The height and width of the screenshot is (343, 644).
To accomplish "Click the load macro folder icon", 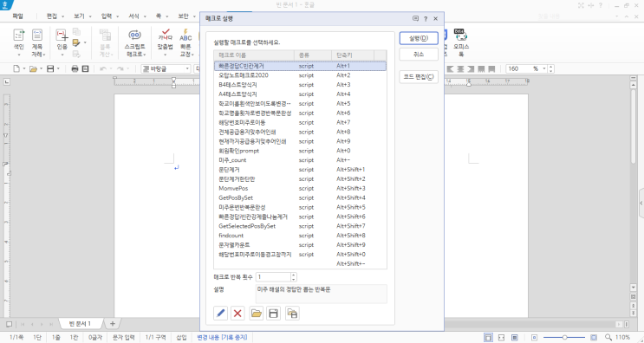I will pyautogui.click(x=257, y=314).
